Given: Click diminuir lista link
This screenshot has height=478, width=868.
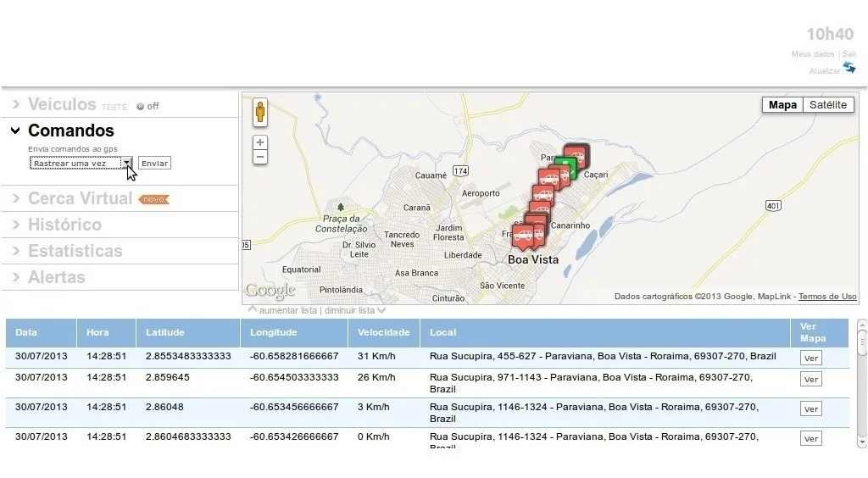Looking at the screenshot, I should (349, 310).
